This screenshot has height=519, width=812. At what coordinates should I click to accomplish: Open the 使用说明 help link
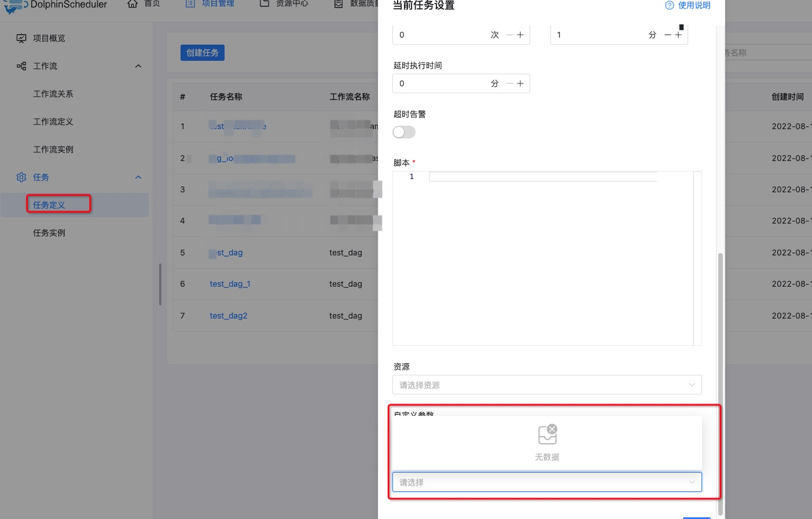688,5
